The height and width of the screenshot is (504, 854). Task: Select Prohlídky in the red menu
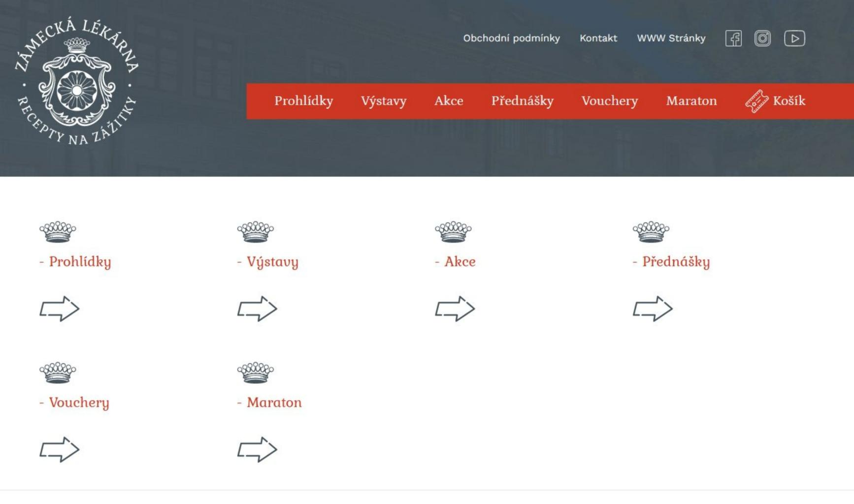304,101
